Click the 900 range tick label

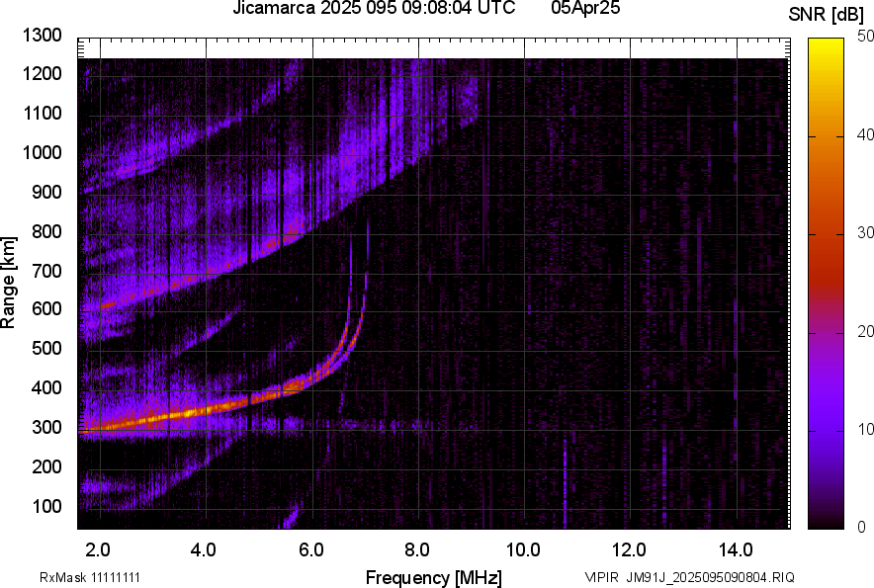point(46,192)
